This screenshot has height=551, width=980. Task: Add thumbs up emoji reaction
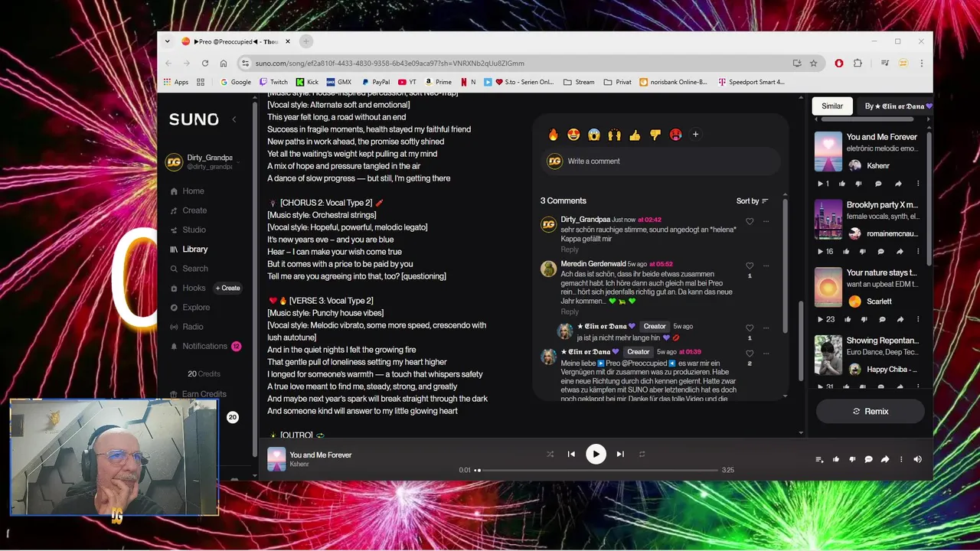point(635,135)
